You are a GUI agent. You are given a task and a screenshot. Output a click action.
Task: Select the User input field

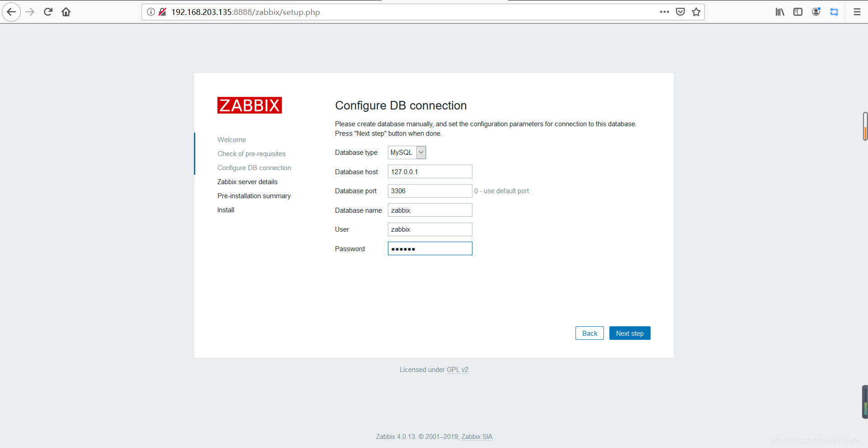coord(430,229)
